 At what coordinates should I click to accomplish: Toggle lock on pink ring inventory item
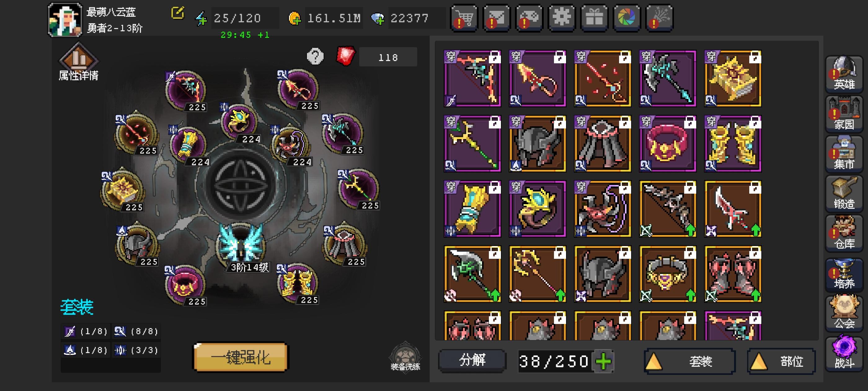coord(690,122)
